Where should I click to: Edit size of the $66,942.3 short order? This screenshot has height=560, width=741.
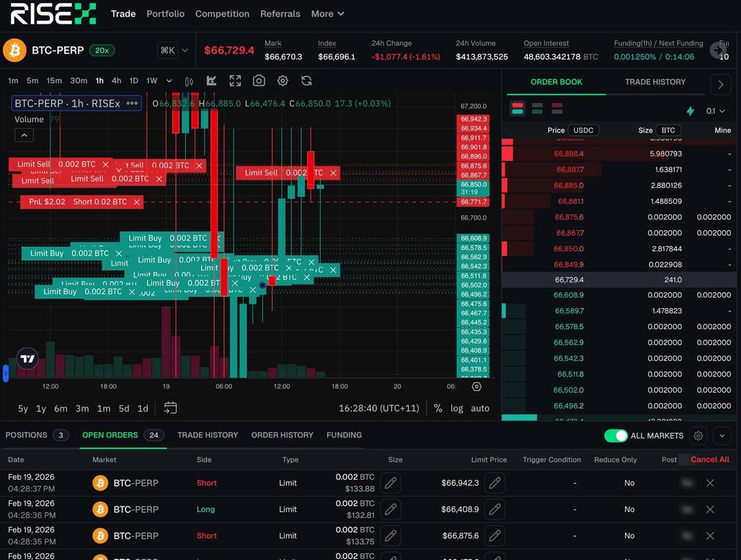[x=390, y=483]
